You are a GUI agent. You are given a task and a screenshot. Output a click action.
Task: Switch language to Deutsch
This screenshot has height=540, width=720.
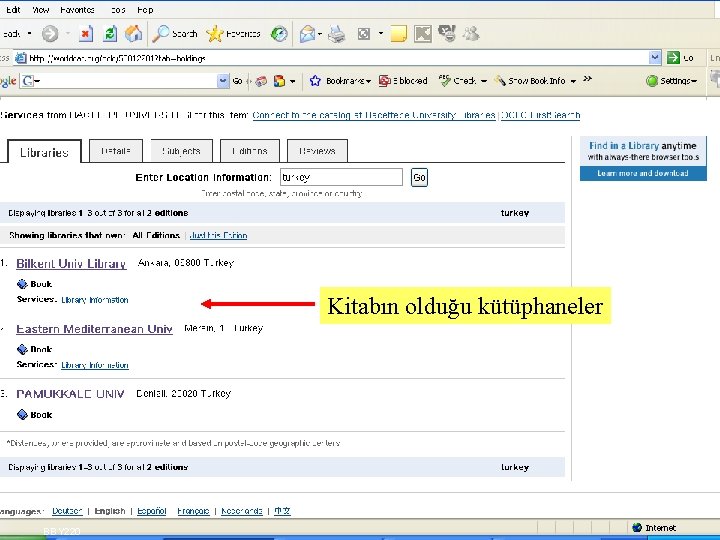click(67, 511)
